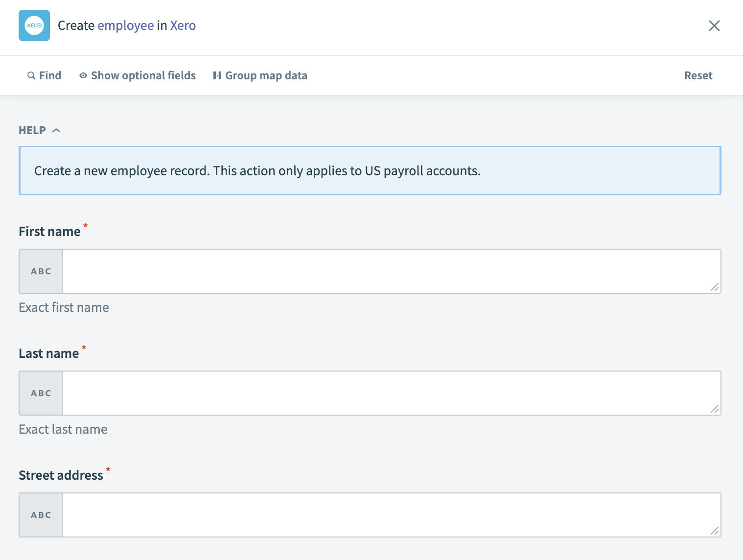This screenshot has width=743, height=560.
Task: Click the ABC type icon on Last name field
Action: 41,393
